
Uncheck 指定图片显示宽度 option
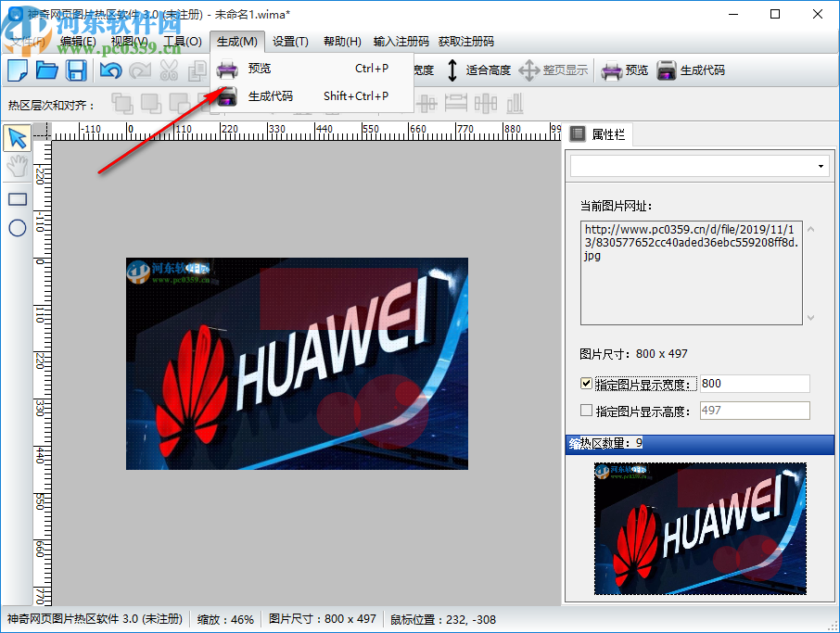[586, 383]
